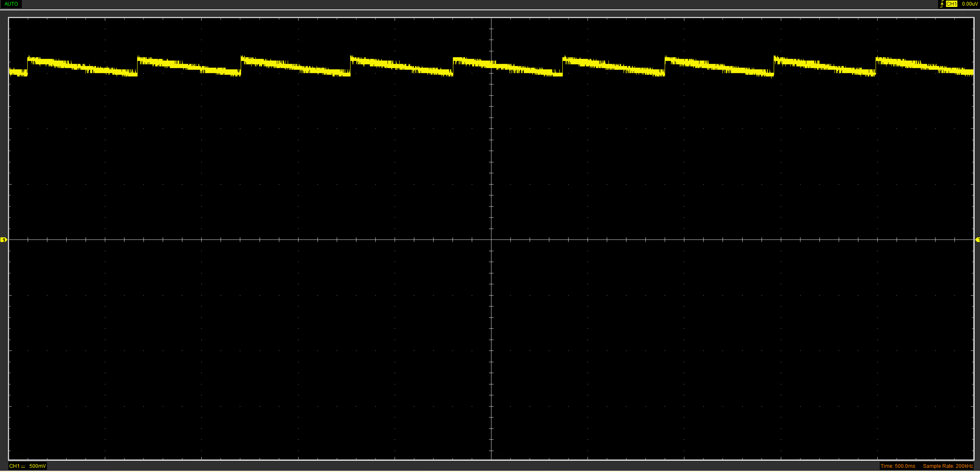
Task: Select the CH1 trigger source badge
Action: pyautogui.click(x=951, y=4)
